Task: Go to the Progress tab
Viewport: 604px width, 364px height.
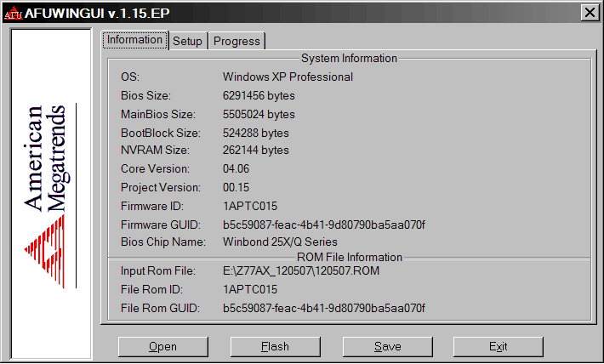Action: tap(236, 41)
